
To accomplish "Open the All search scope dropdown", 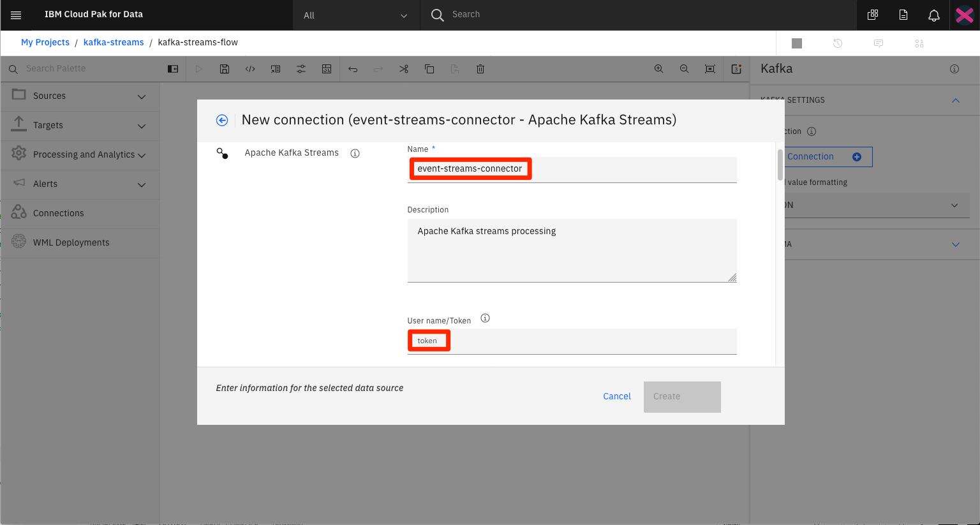I will tap(356, 15).
